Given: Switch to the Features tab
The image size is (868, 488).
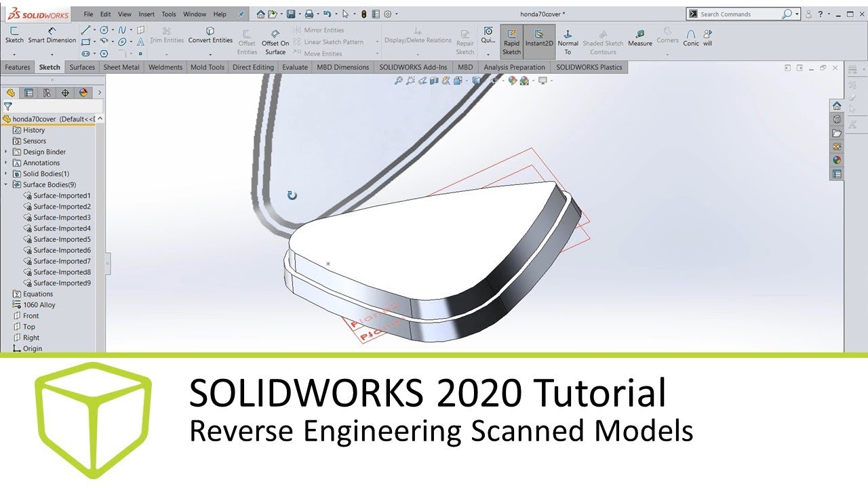Looking at the screenshot, I should (18, 67).
